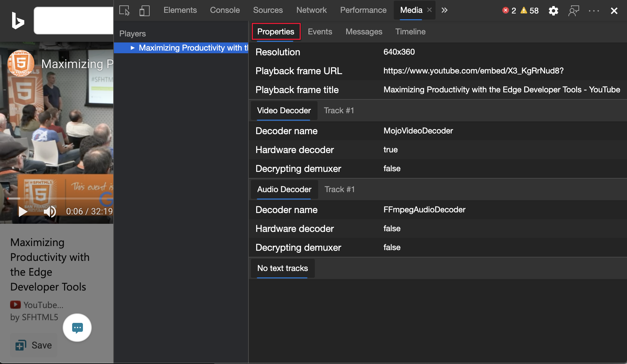This screenshot has width=627, height=364.
Task: Click the yellow warnings count indicator
Action: click(x=530, y=10)
